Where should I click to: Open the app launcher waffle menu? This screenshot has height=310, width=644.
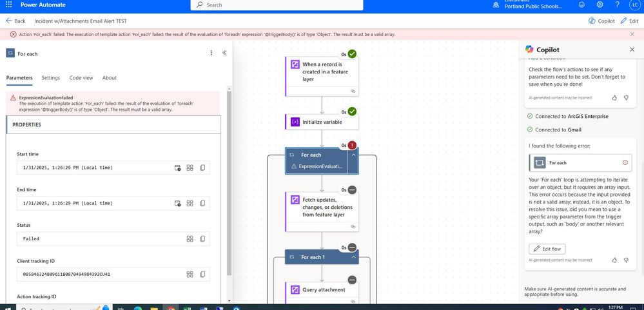(x=8, y=5)
